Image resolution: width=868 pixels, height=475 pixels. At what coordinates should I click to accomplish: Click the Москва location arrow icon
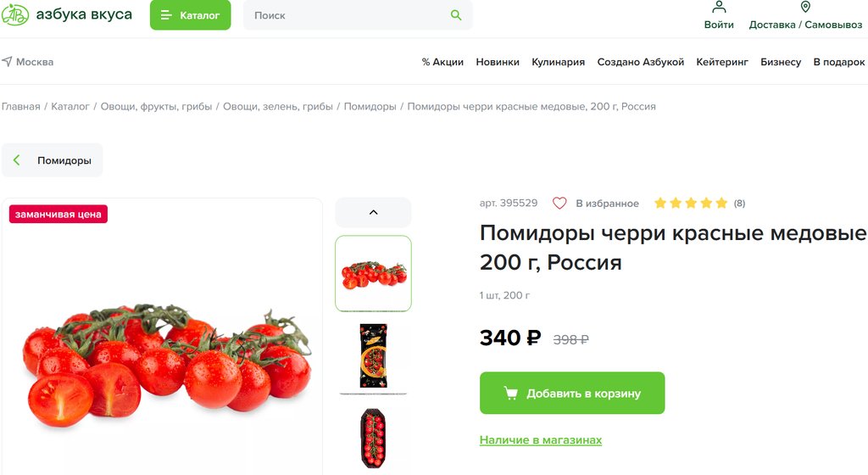coord(7,61)
